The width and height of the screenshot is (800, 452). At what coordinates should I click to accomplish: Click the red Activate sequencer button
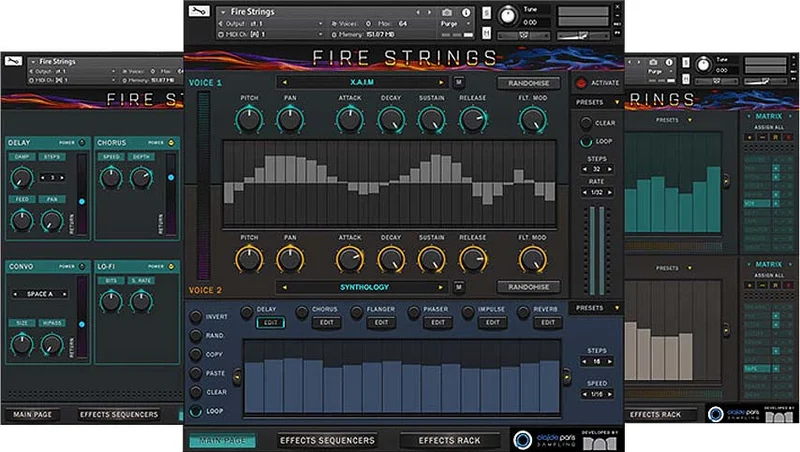click(x=581, y=83)
